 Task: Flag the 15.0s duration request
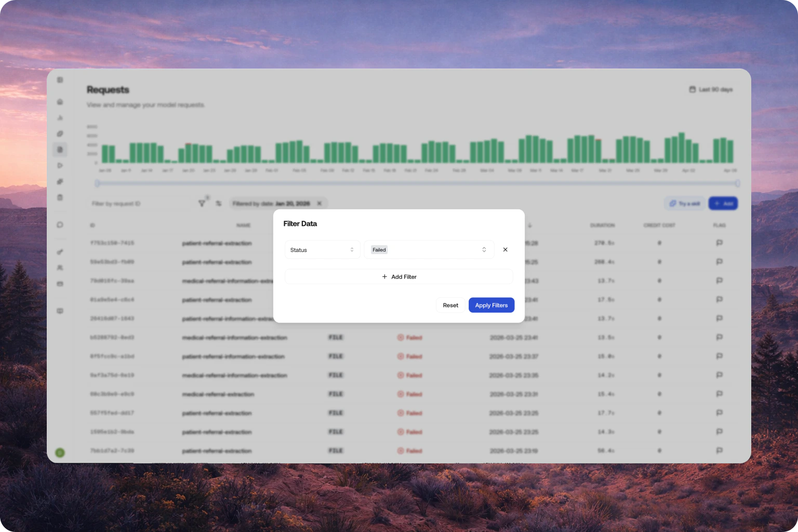click(720, 356)
